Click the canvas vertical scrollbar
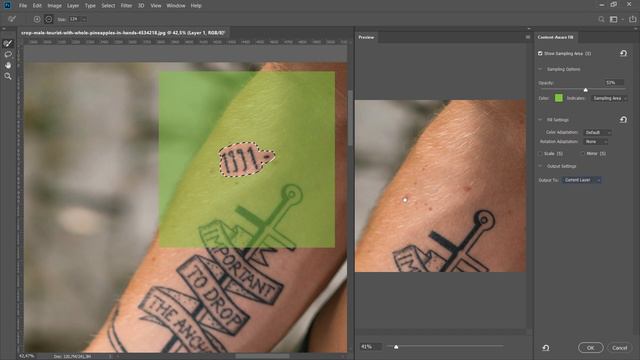This screenshot has height=360, width=640. (350, 118)
